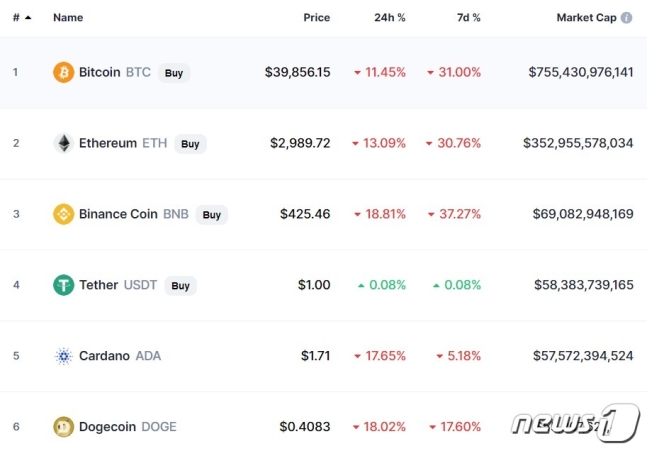Sort by the Market Cap column header
Image resolution: width=647 pixels, height=451 pixels.
point(586,17)
